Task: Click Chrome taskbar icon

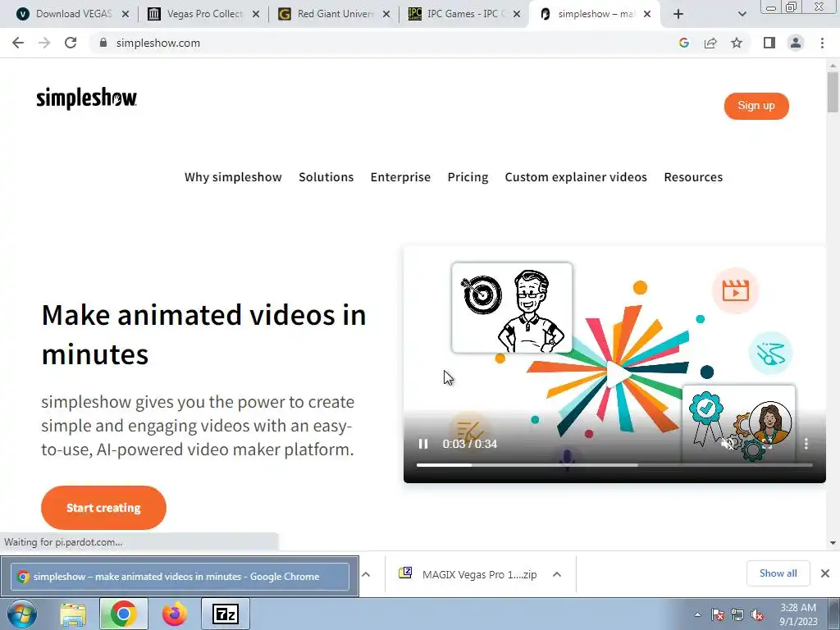Action: point(123,614)
